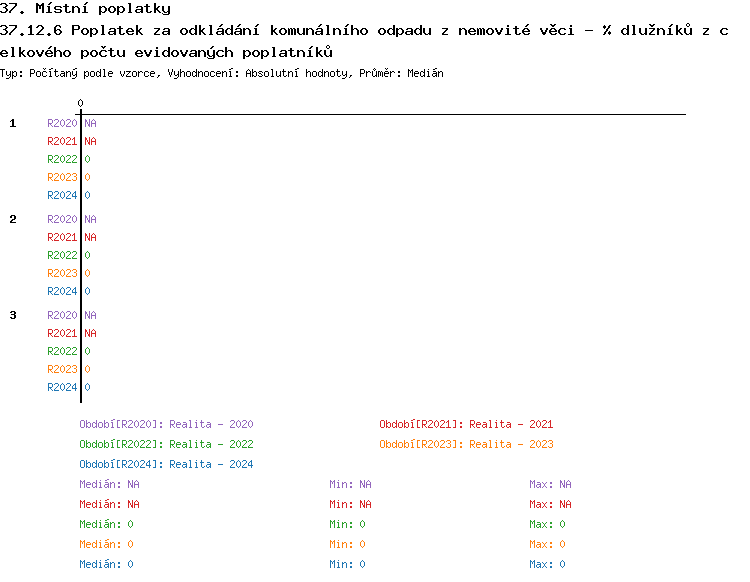Screen dimensions: 750x582
Task: Click the orange "Medián: 0" statistic
Action: click(106, 544)
